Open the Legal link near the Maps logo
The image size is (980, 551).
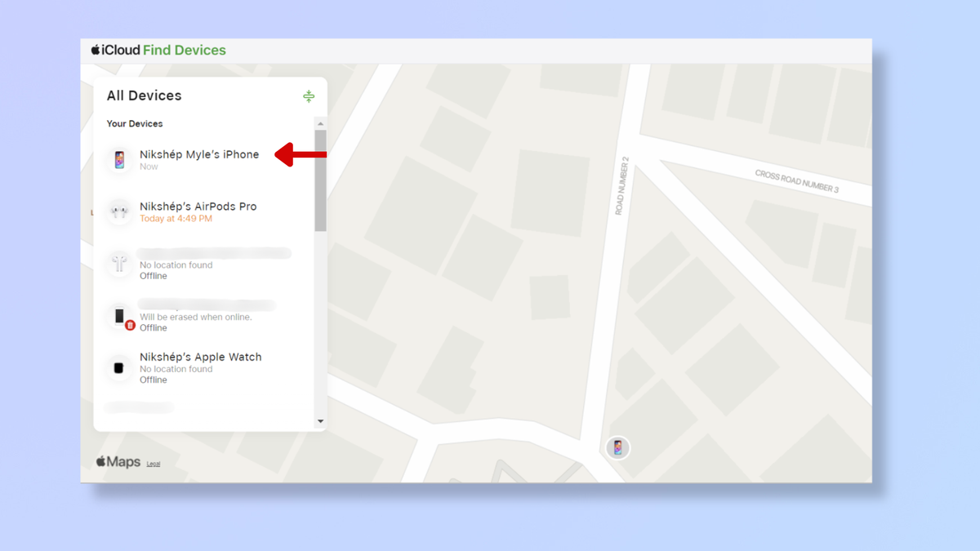[x=154, y=464]
